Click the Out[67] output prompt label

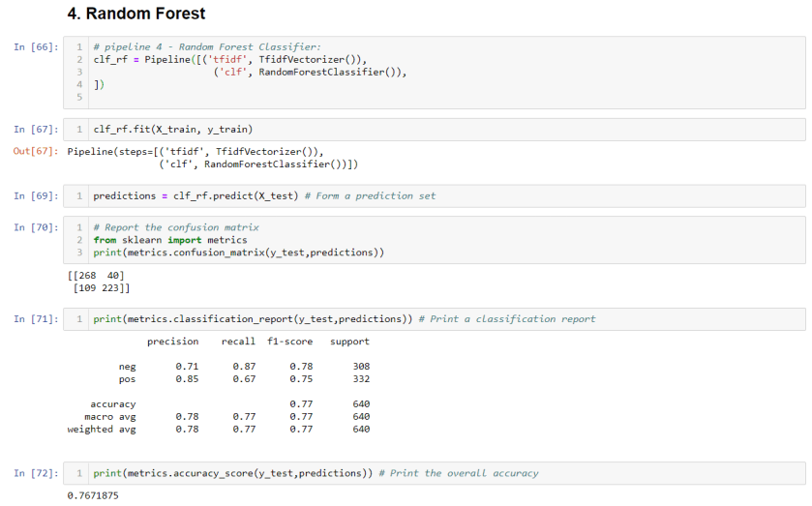(36, 152)
